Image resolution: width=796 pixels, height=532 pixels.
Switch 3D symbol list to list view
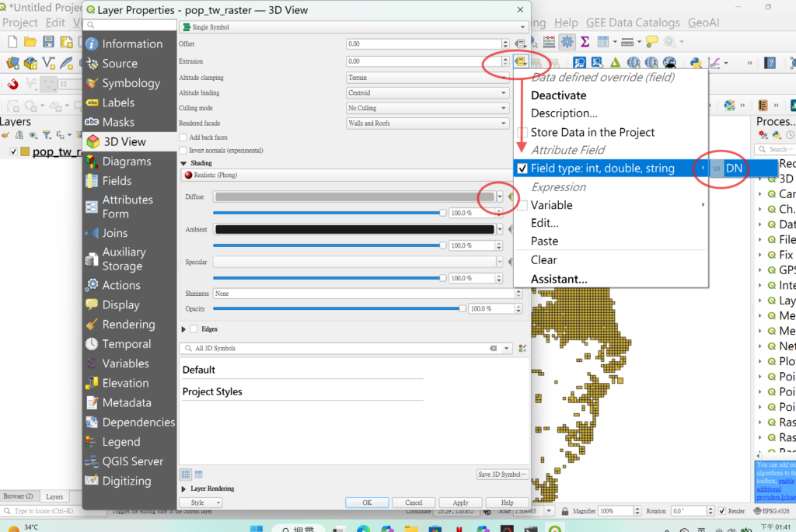(198, 475)
